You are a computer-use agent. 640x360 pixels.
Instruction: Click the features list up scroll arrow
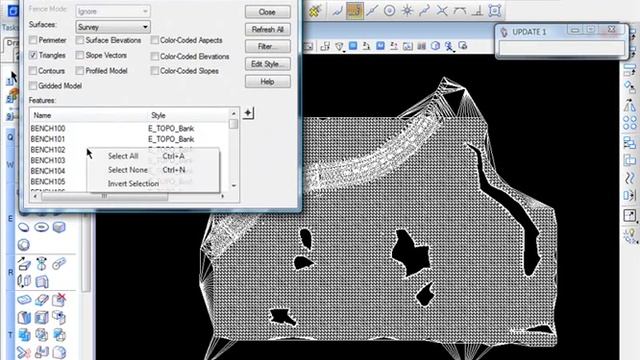[x=234, y=113]
